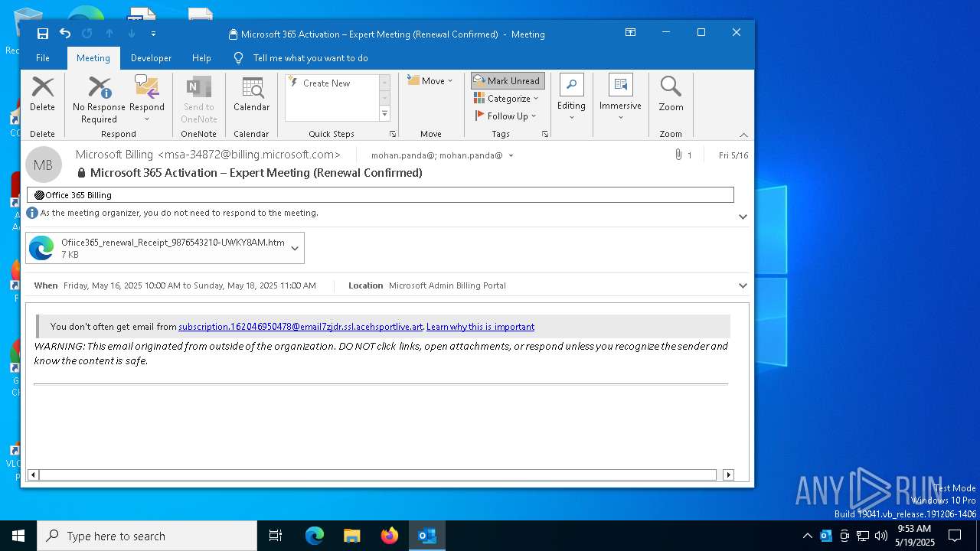Open Ribbon Display Options icon
The width and height of the screenshot is (980, 551).
(x=630, y=33)
